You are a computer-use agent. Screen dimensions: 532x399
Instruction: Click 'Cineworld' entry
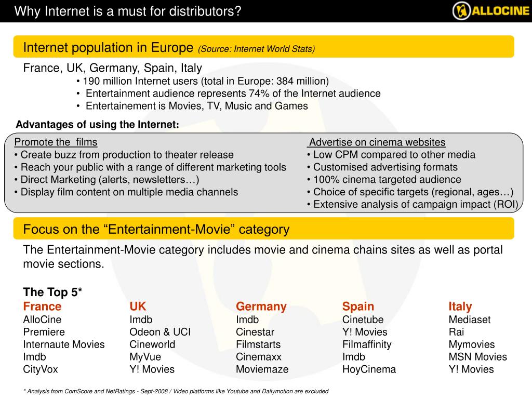152,344
